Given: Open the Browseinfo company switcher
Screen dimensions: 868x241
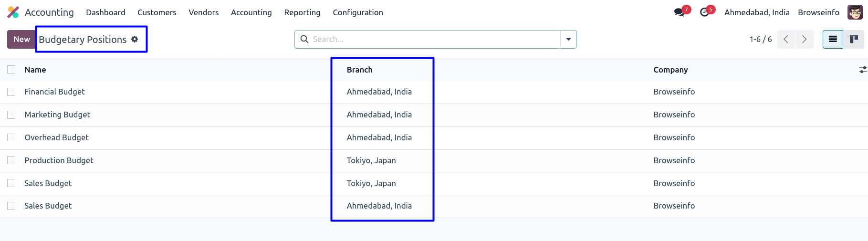Looking at the screenshot, I should coord(818,12).
